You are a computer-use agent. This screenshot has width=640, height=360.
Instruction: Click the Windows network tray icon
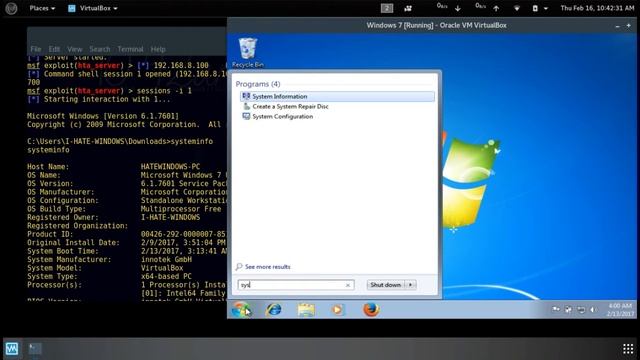coord(581,310)
